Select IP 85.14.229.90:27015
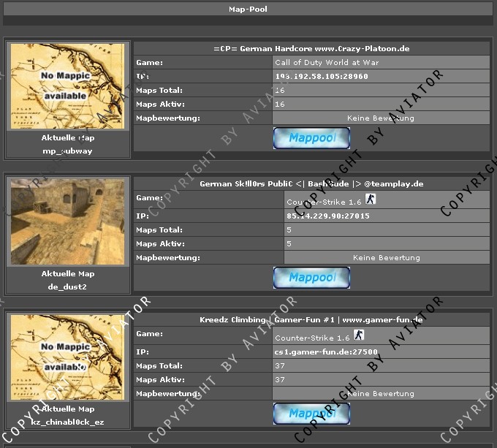Image resolution: width=497 pixels, height=448 pixels. pos(328,216)
